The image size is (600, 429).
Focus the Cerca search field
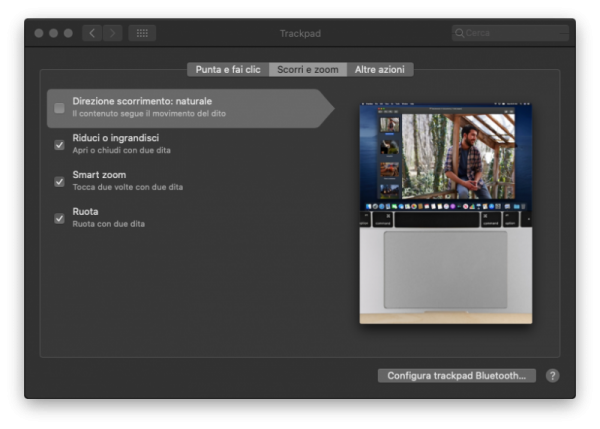510,33
